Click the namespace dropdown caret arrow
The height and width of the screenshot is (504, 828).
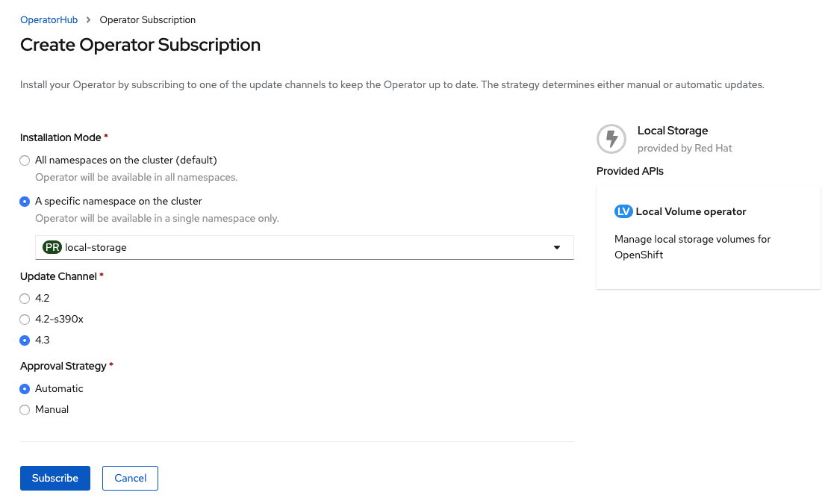tap(557, 247)
